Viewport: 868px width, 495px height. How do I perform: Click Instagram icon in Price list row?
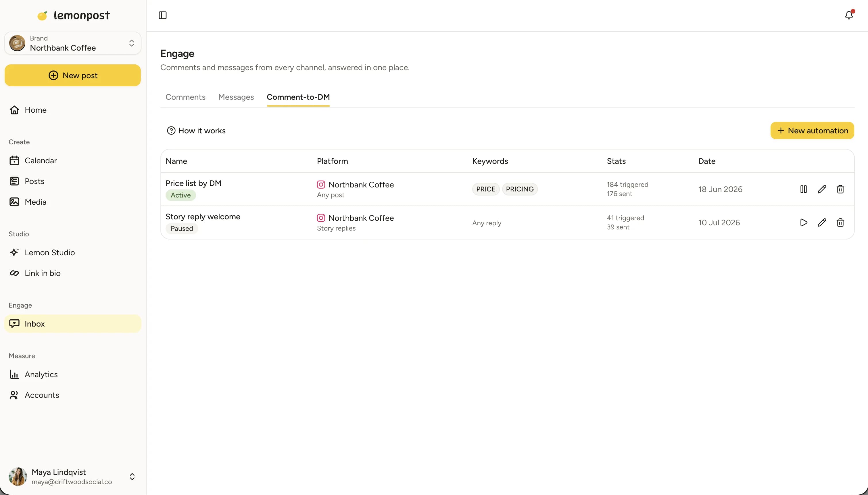(321, 185)
